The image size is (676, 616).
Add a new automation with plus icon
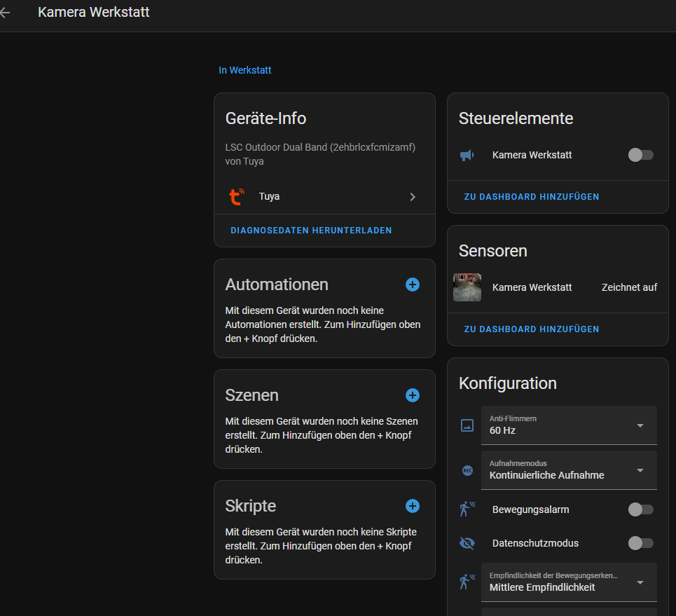click(413, 285)
